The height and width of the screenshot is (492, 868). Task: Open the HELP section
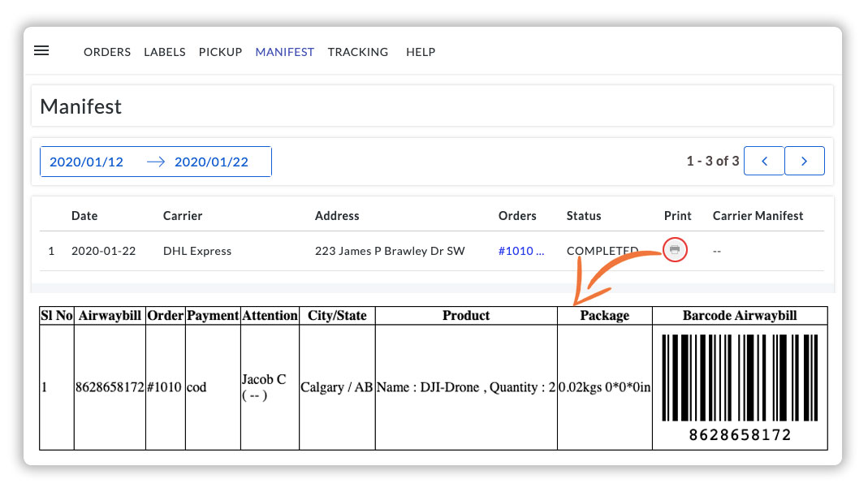pos(421,52)
